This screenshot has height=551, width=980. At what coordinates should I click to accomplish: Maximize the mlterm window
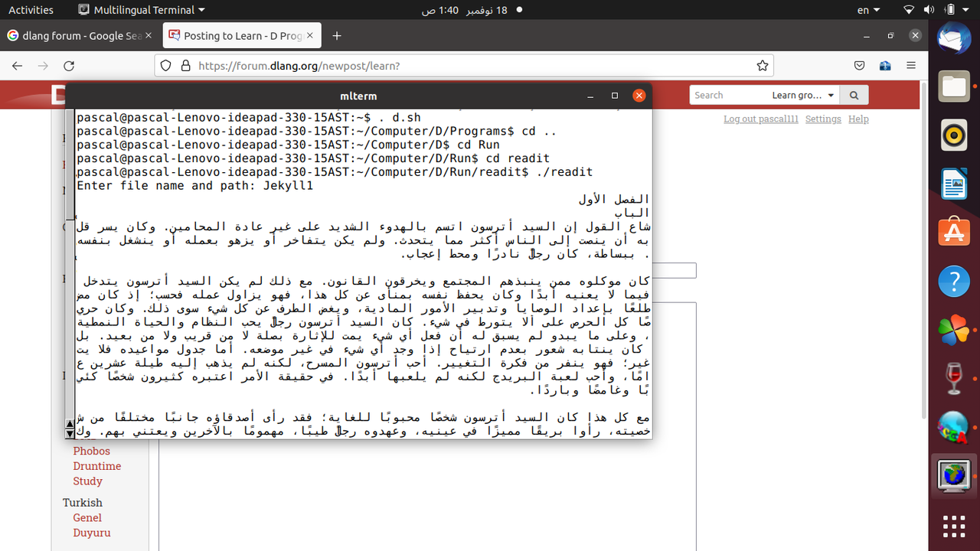point(615,96)
